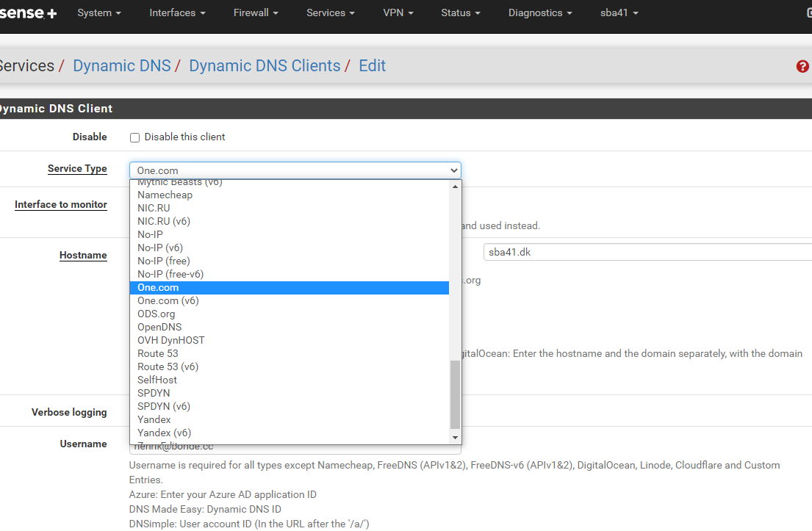
Task: Go to the Dynamic DNS breadcrumb link
Action: [x=122, y=65]
